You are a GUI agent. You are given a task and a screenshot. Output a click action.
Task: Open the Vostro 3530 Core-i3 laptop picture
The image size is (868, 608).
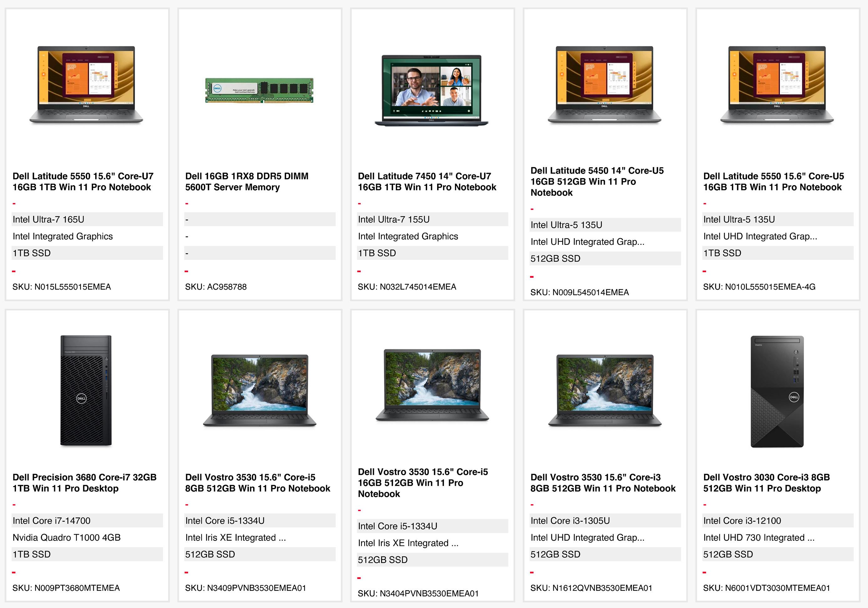click(604, 390)
